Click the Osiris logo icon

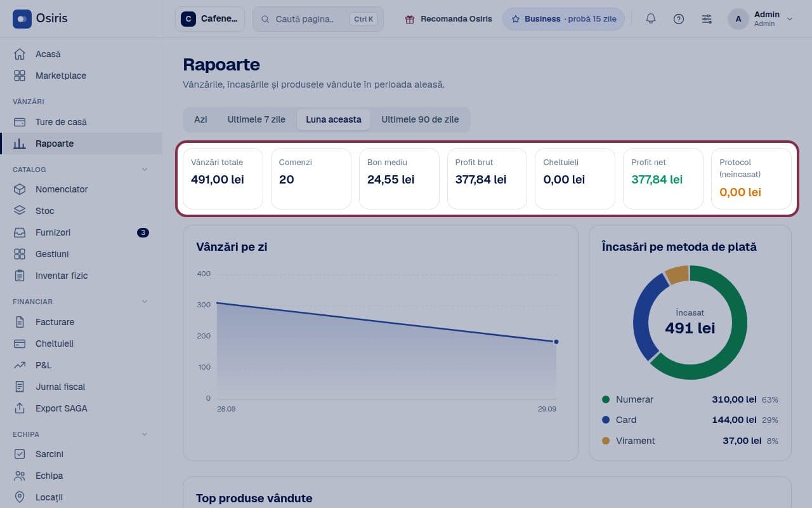(22, 19)
